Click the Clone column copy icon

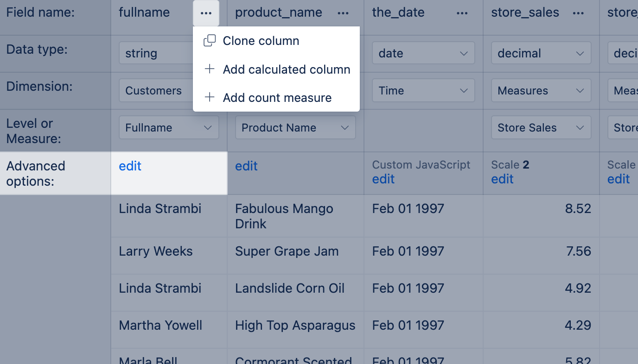click(210, 41)
